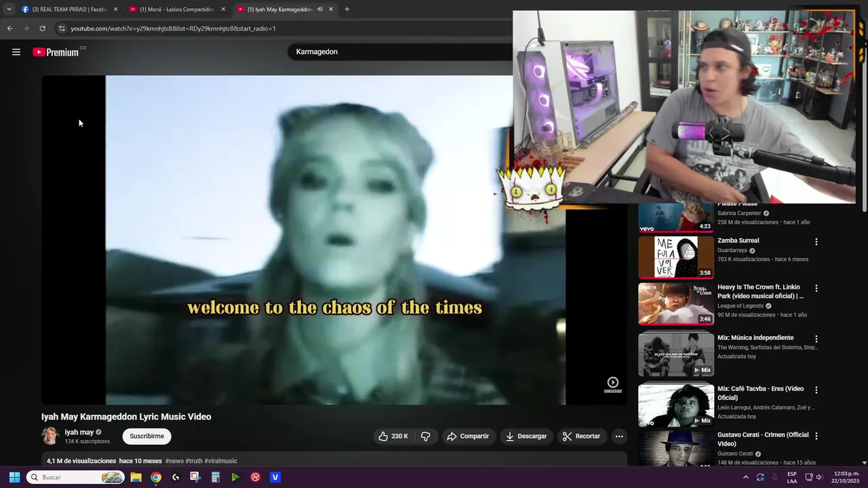The width and height of the screenshot is (868, 488).
Task: Click League of Legends channel name
Action: point(741,306)
